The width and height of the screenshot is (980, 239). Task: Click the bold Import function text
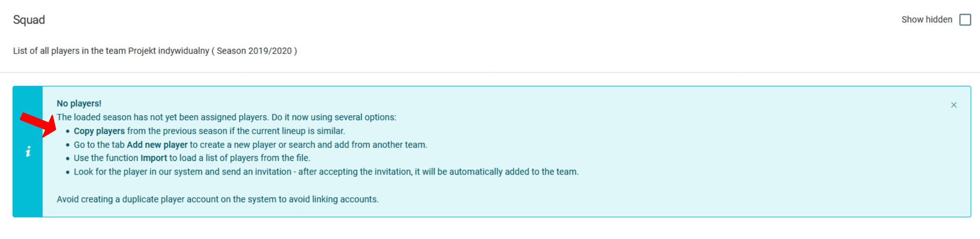point(153,158)
